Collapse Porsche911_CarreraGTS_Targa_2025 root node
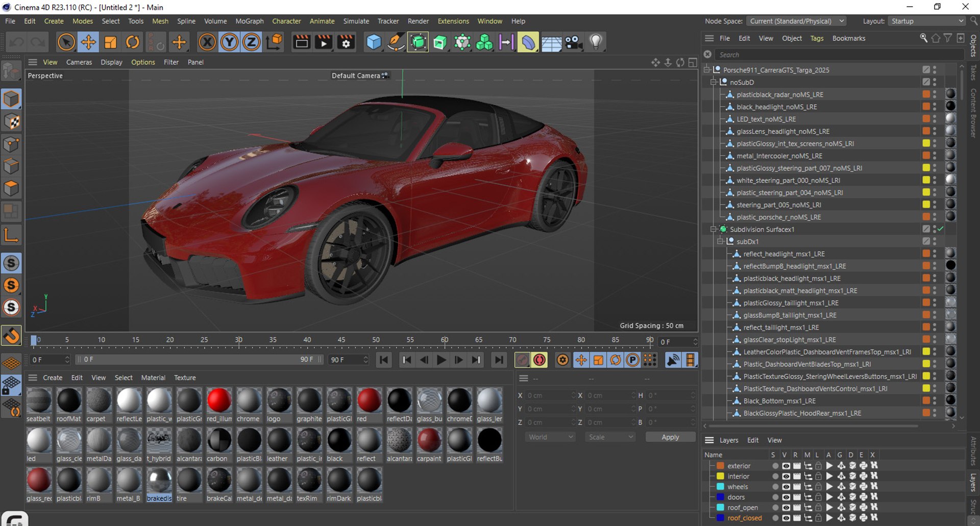Image resolution: width=980 pixels, height=526 pixels. click(x=707, y=70)
